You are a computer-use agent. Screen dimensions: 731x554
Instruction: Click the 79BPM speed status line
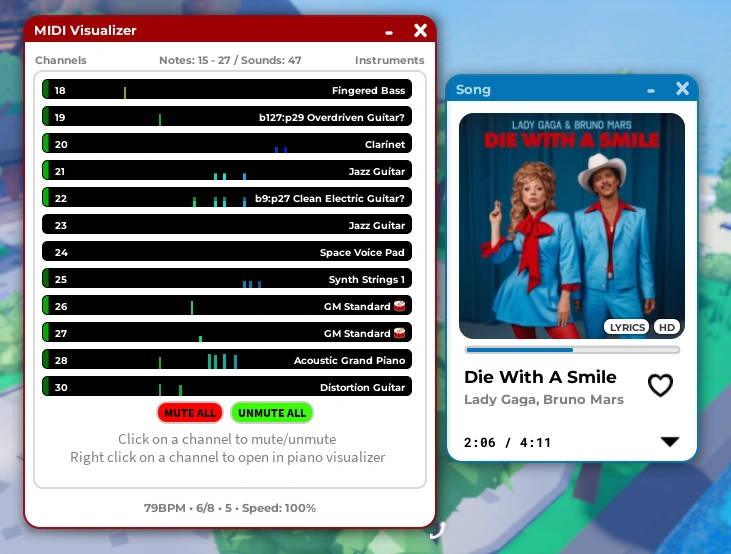click(x=230, y=508)
